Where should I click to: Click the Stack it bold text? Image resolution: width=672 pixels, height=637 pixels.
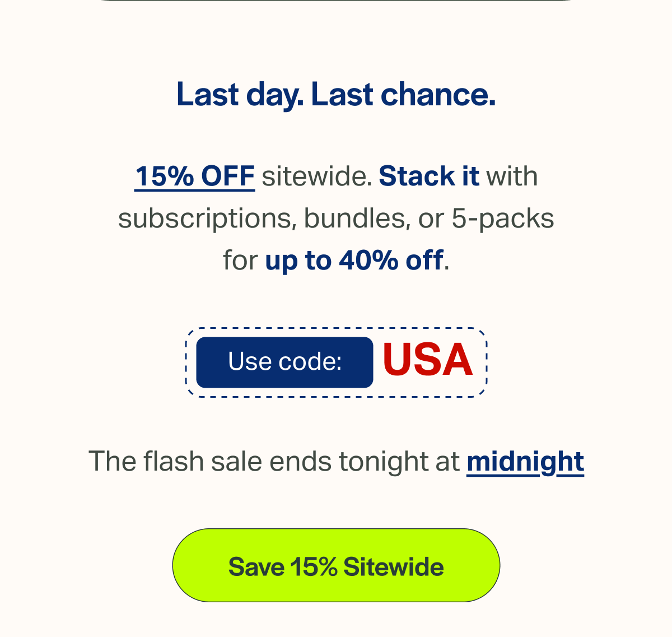[x=429, y=176]
